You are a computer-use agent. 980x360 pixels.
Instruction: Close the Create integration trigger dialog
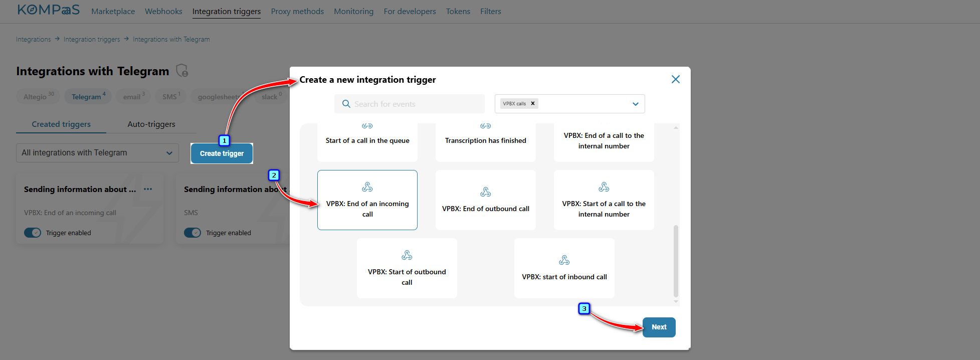pos(676,79)
